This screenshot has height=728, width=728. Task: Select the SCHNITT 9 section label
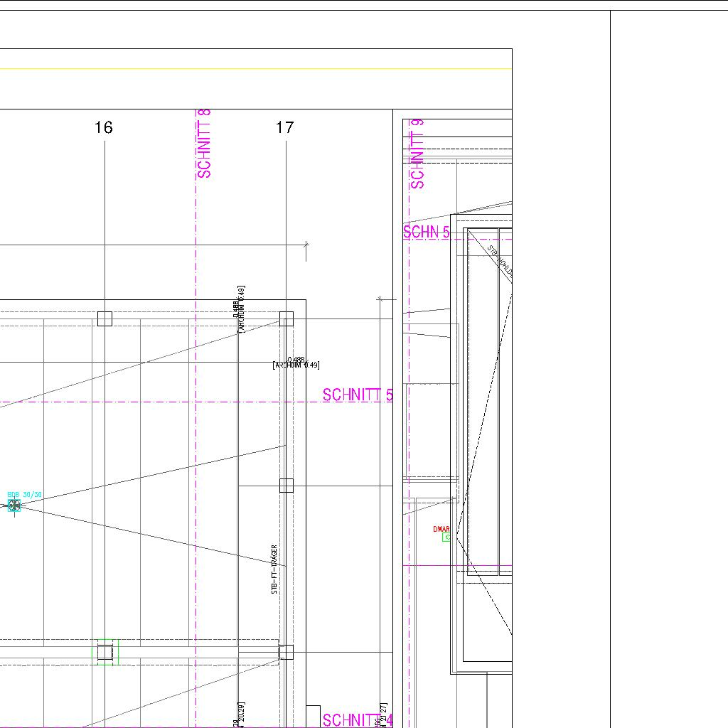[x=418, y=154]
